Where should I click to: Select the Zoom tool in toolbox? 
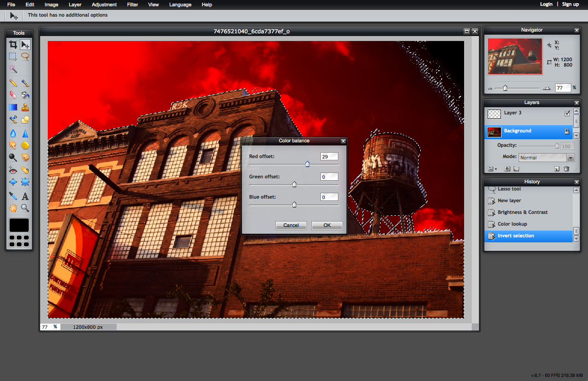click(x=25, y=208)
